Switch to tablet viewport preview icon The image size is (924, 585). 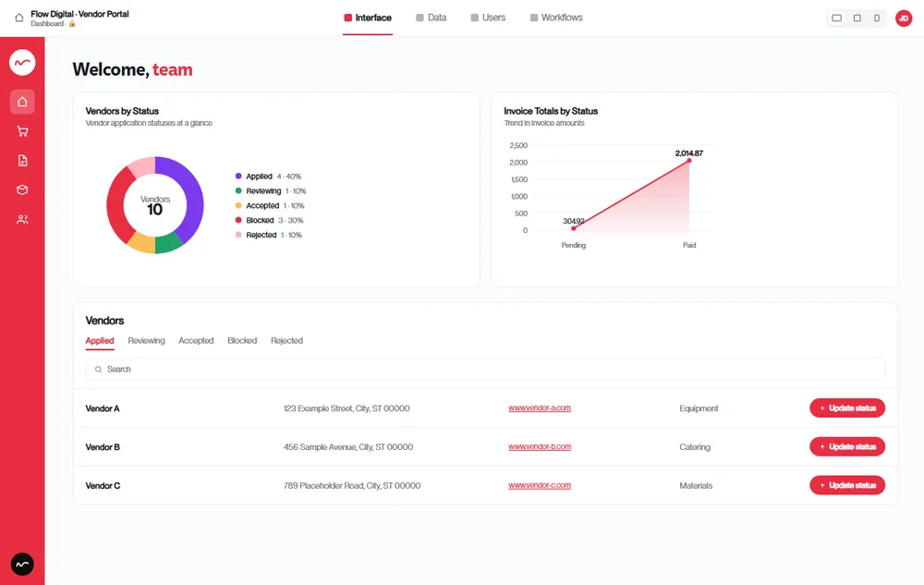(x=857, y=18)
